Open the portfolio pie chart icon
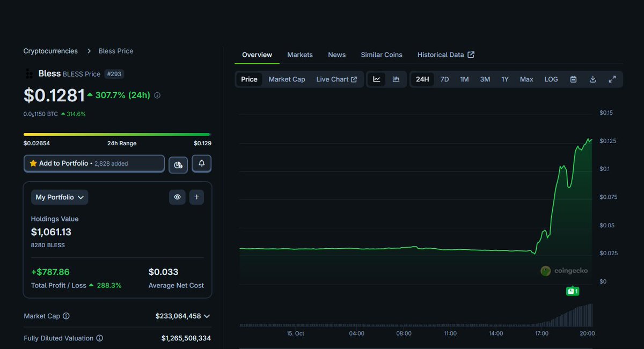The image size is (644, 349). coord(178,164)
